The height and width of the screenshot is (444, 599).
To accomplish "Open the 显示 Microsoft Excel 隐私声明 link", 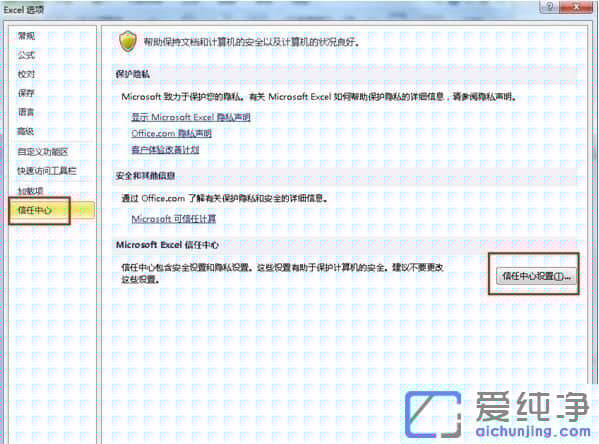I will 191,117.
